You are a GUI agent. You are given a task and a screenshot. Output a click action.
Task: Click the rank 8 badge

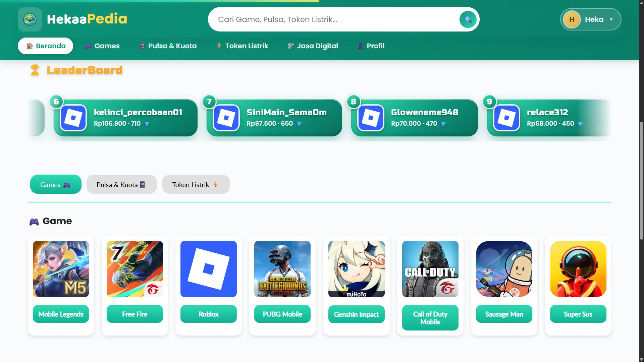click(x=354, y=102)
